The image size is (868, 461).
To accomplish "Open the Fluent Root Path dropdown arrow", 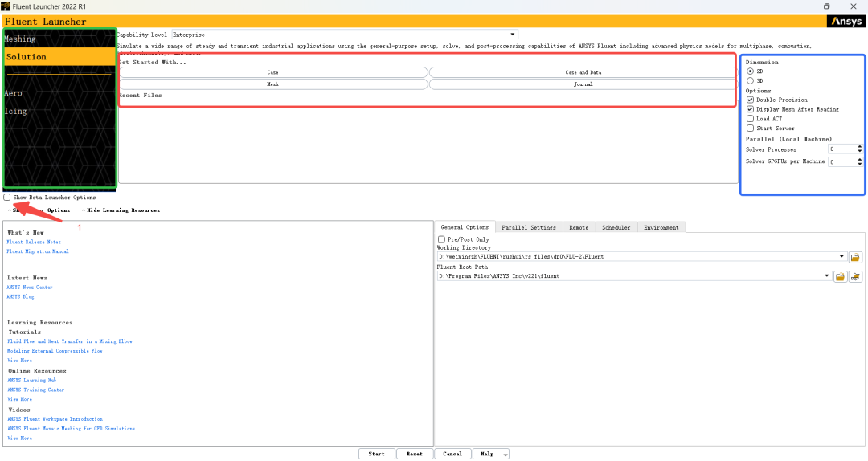I will [x=826, y=275].
